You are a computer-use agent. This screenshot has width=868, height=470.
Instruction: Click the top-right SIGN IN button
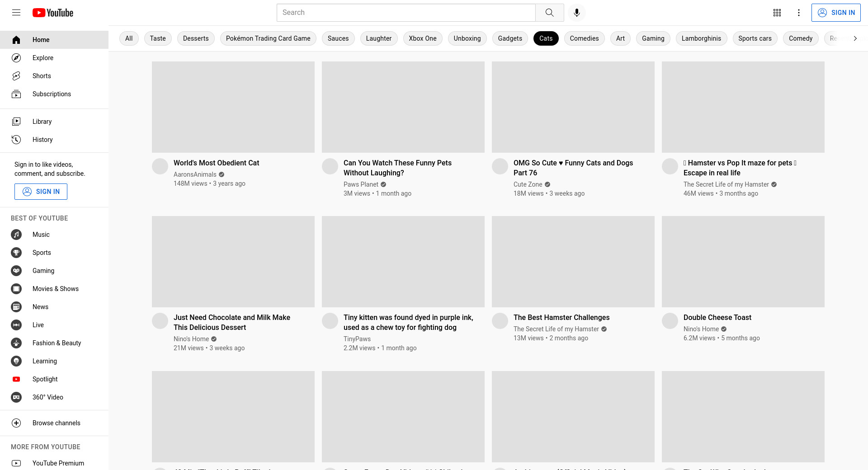click(836, 13)
